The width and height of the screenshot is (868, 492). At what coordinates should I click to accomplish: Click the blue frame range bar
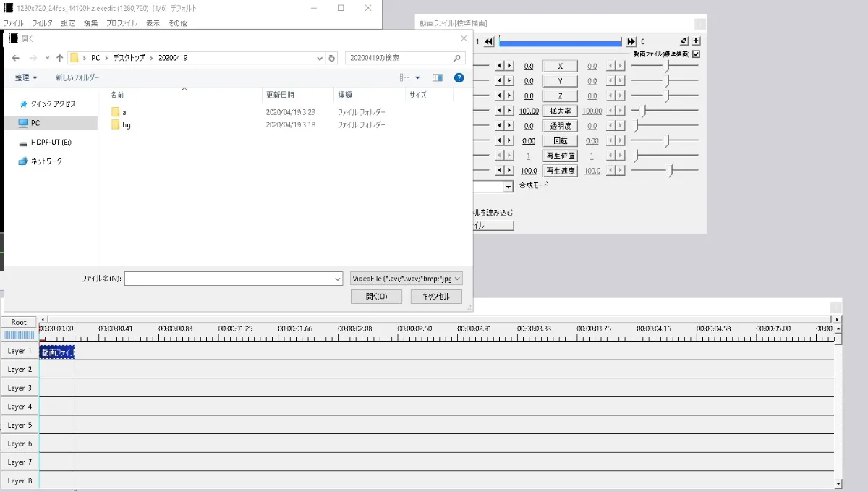(561, 42)
